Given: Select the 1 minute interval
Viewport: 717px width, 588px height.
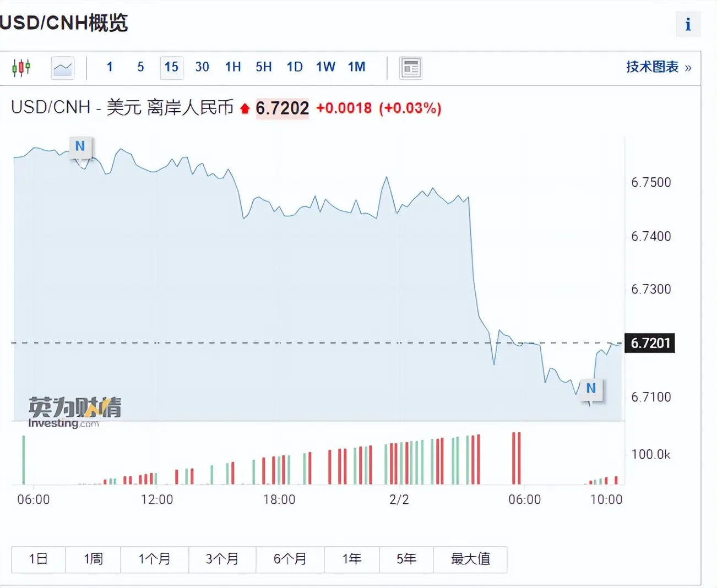Looking at the screenshot, I should click(110, 67).
